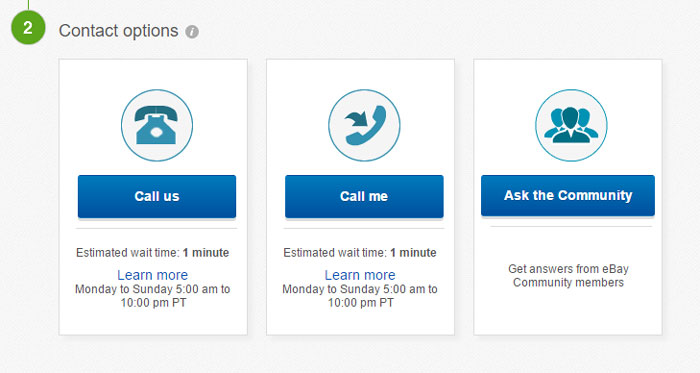Screen dimensions: 700x373
Task: Select the Call us button
Action: point(157,196)
